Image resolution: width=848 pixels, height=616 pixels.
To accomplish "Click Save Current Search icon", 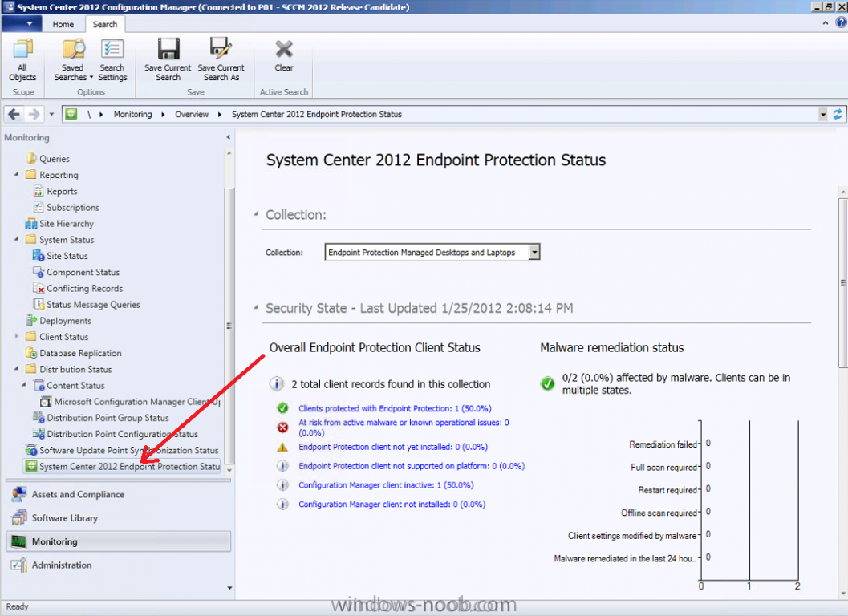I will point(168,59).
